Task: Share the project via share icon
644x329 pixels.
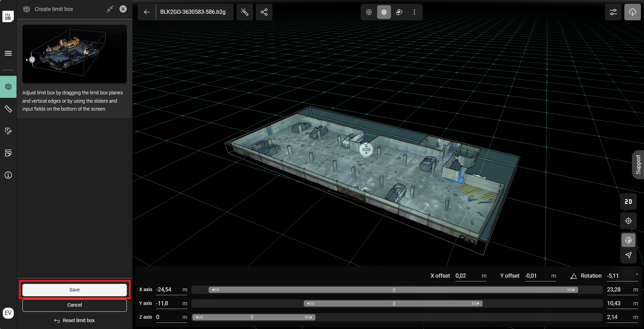Action: click(x=264, y=12)
